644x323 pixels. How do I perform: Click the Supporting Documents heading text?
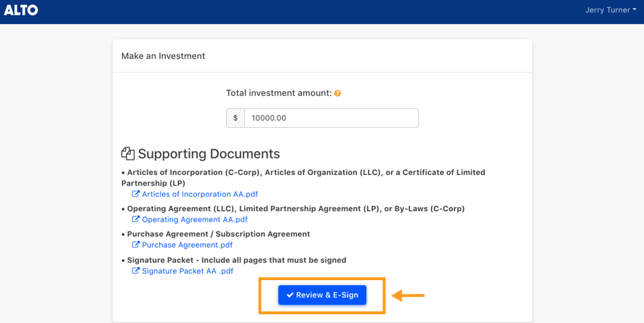pos(209,154)
